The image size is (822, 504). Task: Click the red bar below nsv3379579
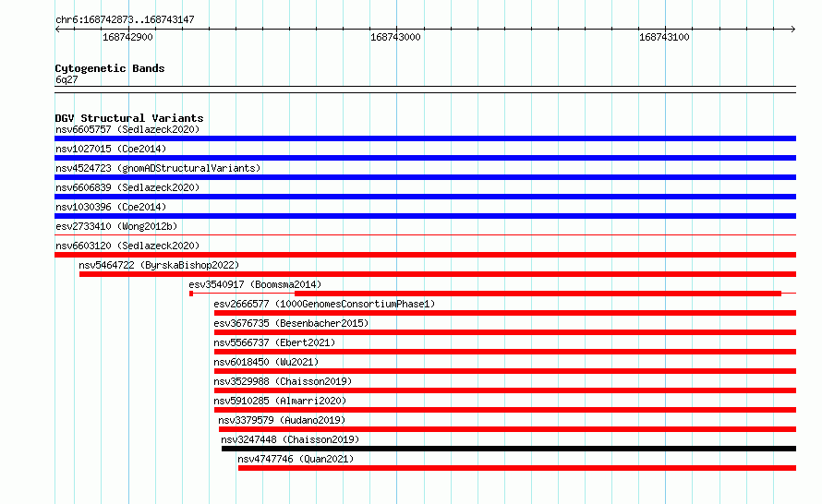[507, 429]
